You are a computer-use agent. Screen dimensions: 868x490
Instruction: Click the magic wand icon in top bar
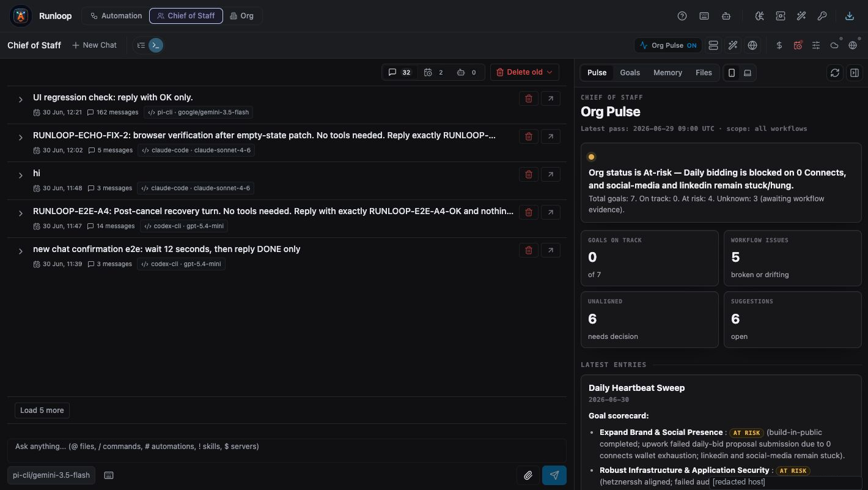pos(801,16)
